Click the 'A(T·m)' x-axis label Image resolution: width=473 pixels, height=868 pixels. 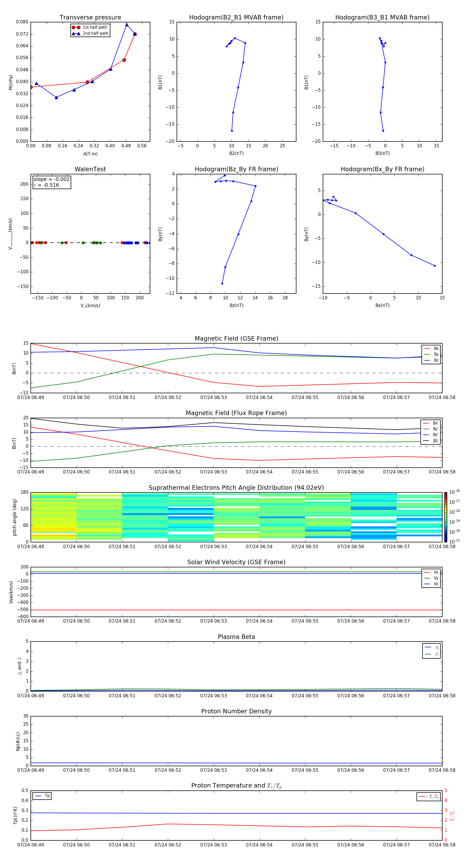(x=90, y=154)
